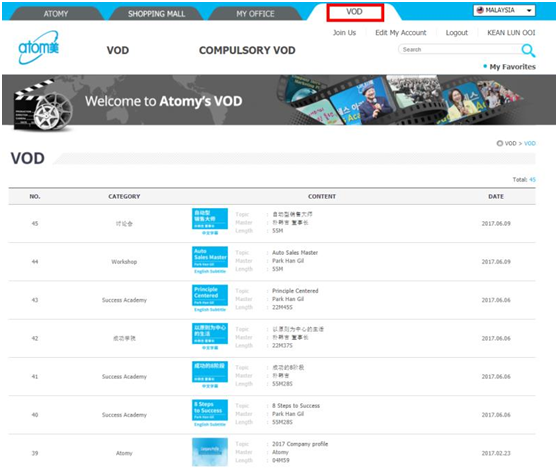Click the VOD page heading

pyautogui.click(x=28, y=158)
